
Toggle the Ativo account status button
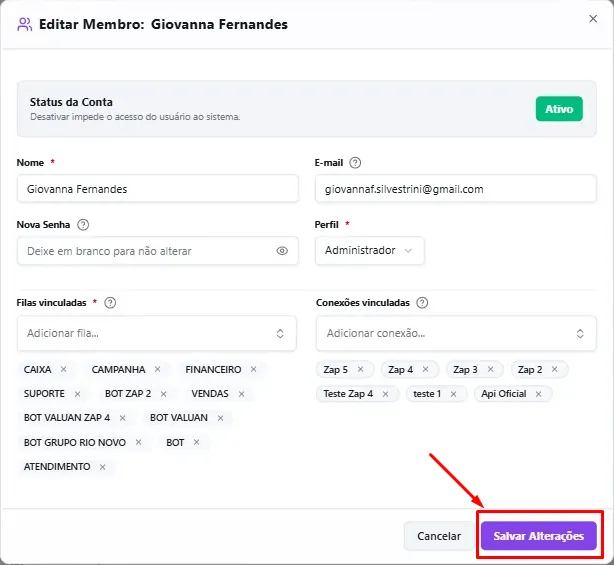[559, 109]
